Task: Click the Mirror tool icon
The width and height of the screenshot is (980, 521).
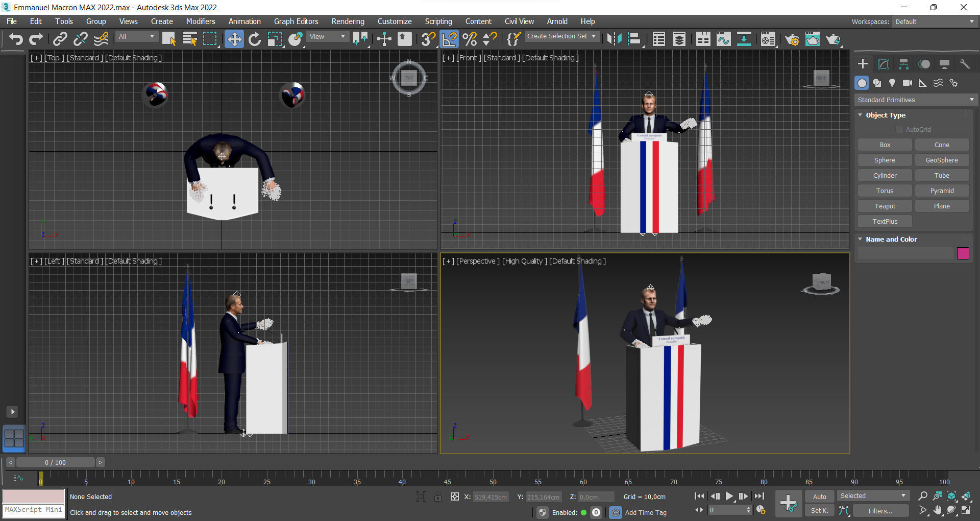Action: pos(614,39)
